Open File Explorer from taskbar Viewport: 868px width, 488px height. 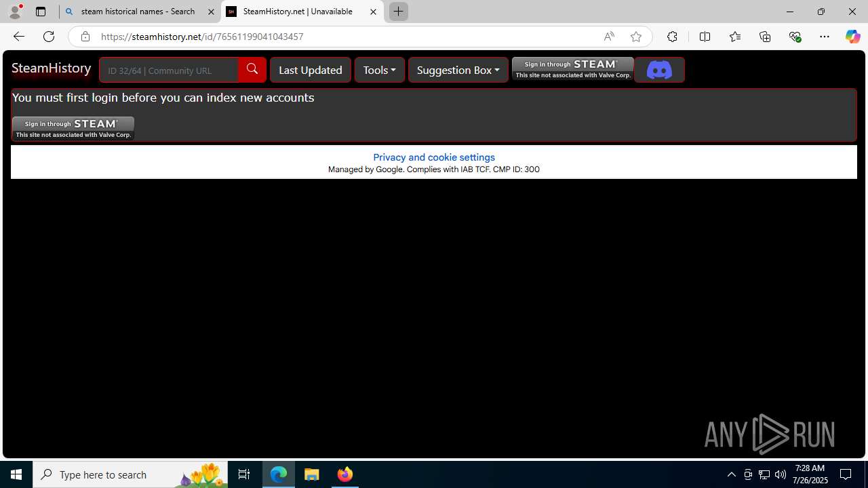point(312,474)
